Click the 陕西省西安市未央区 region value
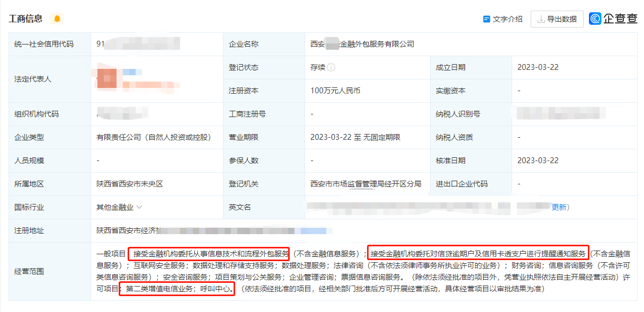Viewport: 644px width, 312px height. 130,184
